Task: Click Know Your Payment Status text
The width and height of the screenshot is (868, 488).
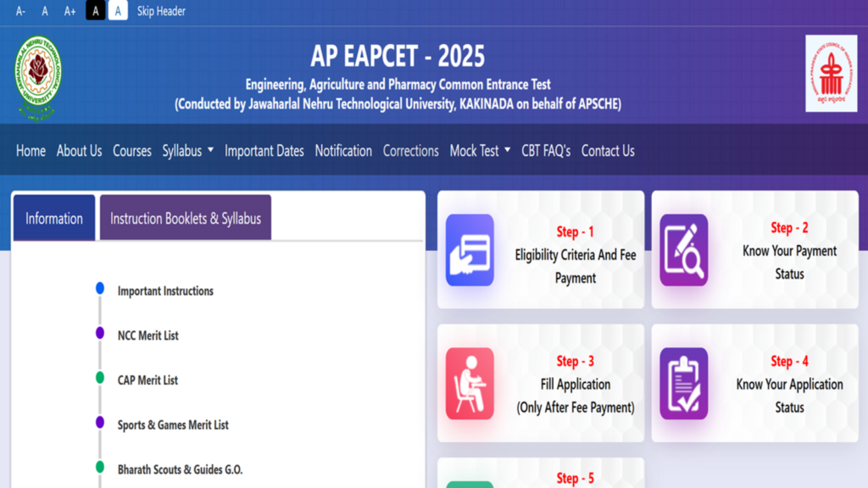Action: point(789,263)
